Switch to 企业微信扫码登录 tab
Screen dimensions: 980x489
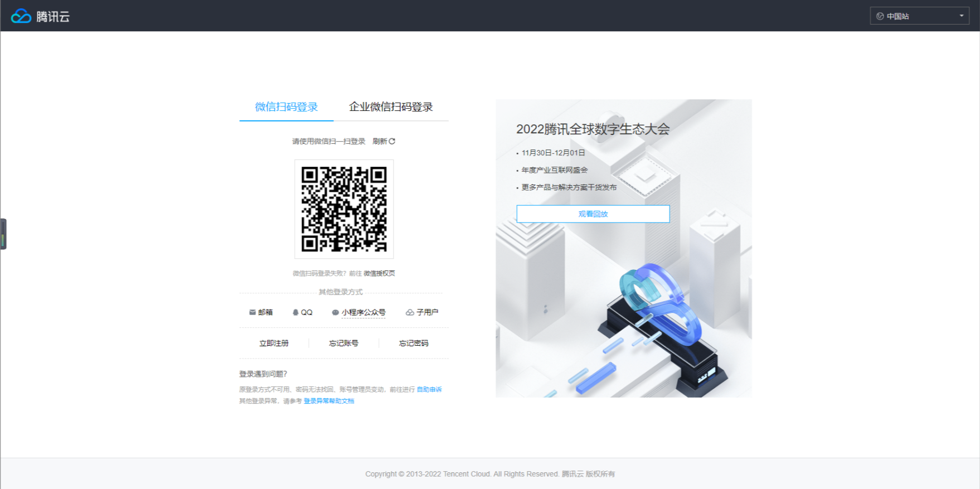(x=391, y=107)
